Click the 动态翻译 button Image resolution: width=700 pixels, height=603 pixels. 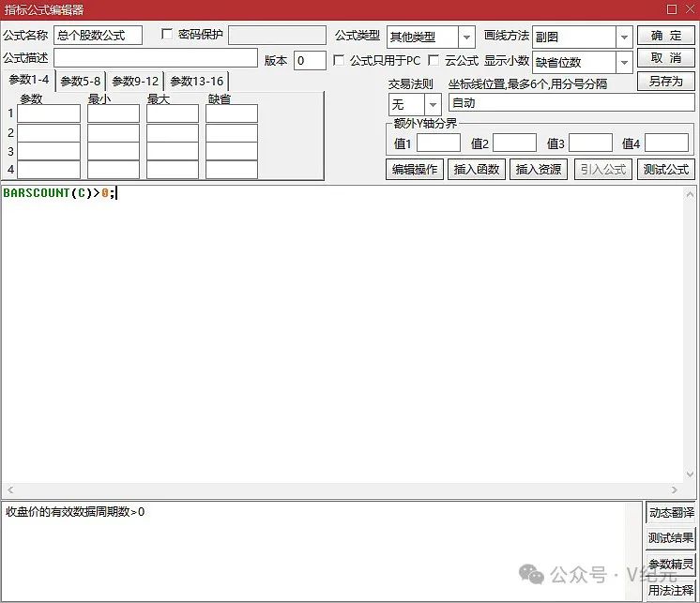coord(671,512)
